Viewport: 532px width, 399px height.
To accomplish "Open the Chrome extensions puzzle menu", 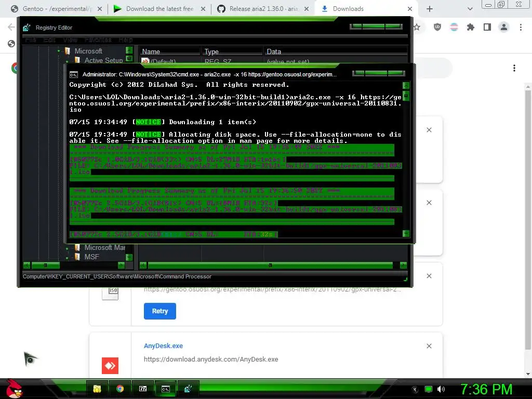I will pyautogui.click(x=471, y=27).
